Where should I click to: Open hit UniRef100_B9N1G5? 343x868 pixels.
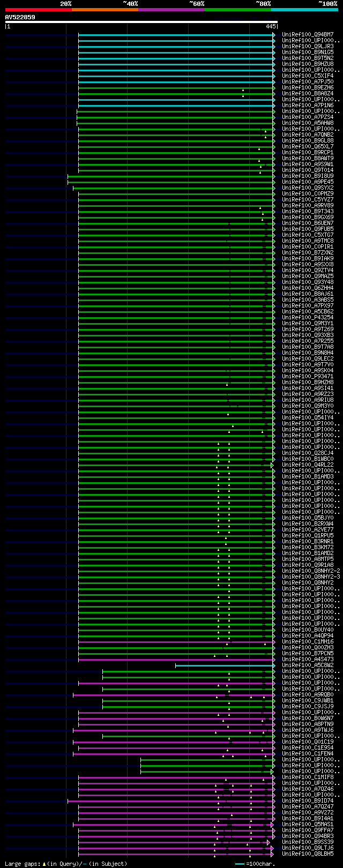tap(308, 53)
